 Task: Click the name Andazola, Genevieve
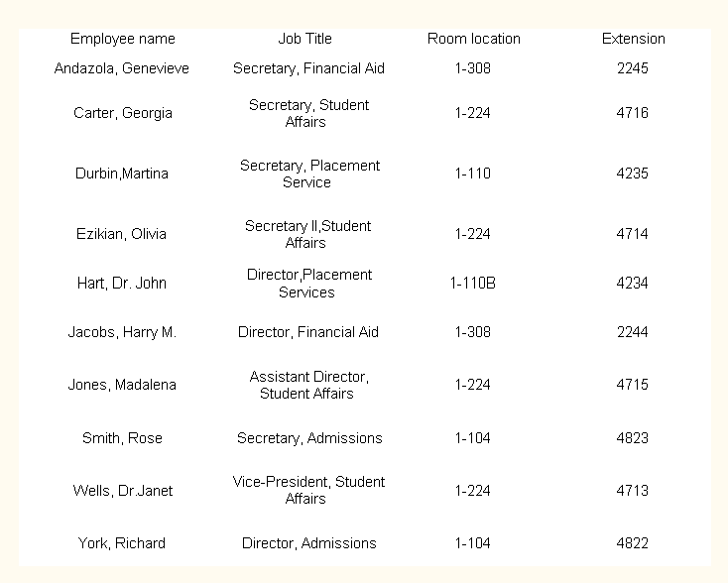(x=122, y=68)
